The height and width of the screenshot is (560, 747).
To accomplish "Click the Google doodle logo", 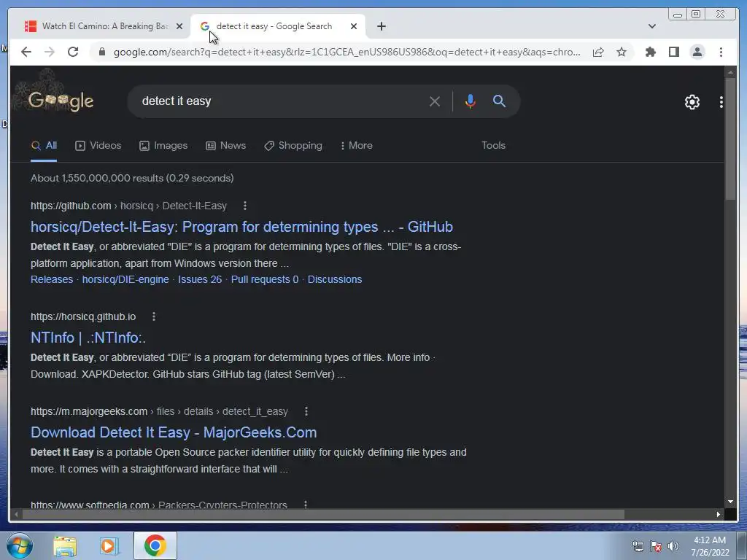I will point(61,101).
